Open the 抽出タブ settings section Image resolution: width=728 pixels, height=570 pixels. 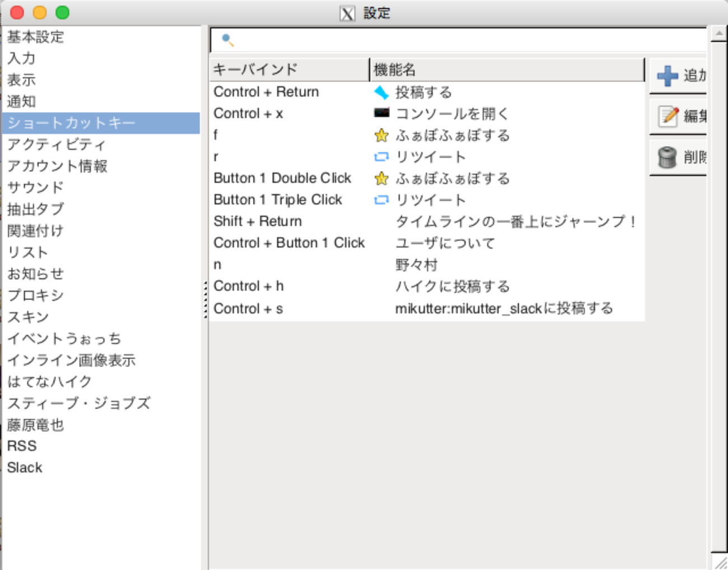[x=101, y=209]
